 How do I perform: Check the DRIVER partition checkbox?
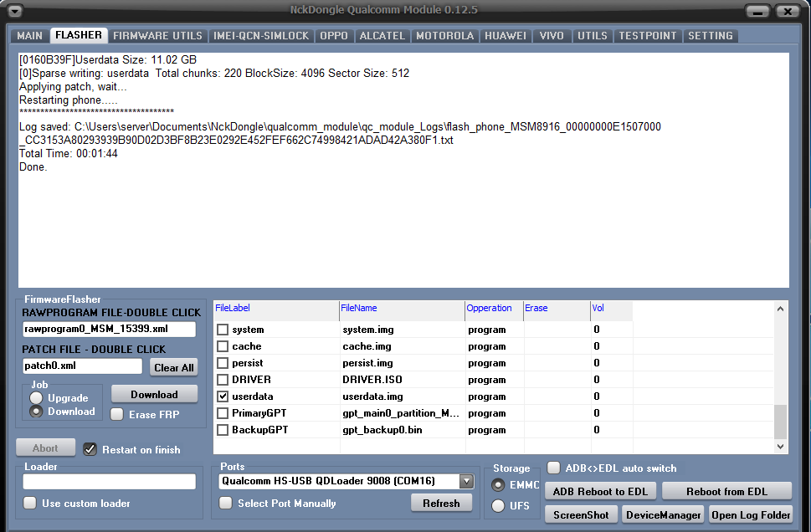point(223,380)
